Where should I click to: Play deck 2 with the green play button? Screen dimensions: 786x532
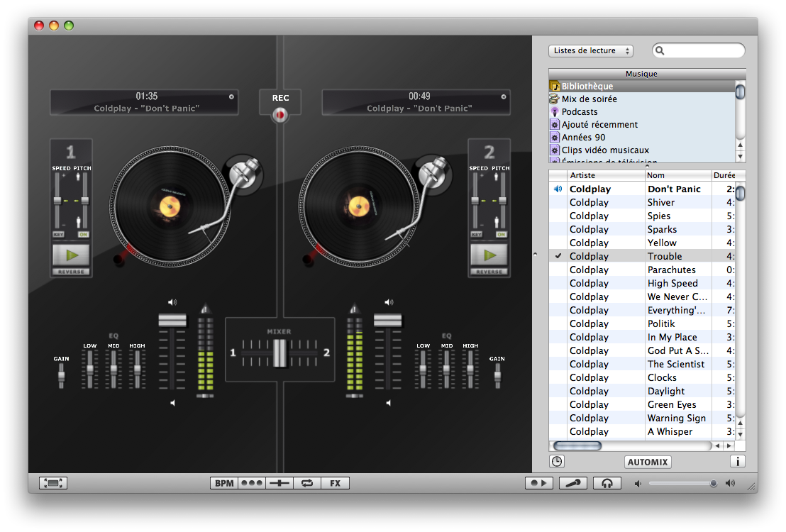[x=489, y=255]
